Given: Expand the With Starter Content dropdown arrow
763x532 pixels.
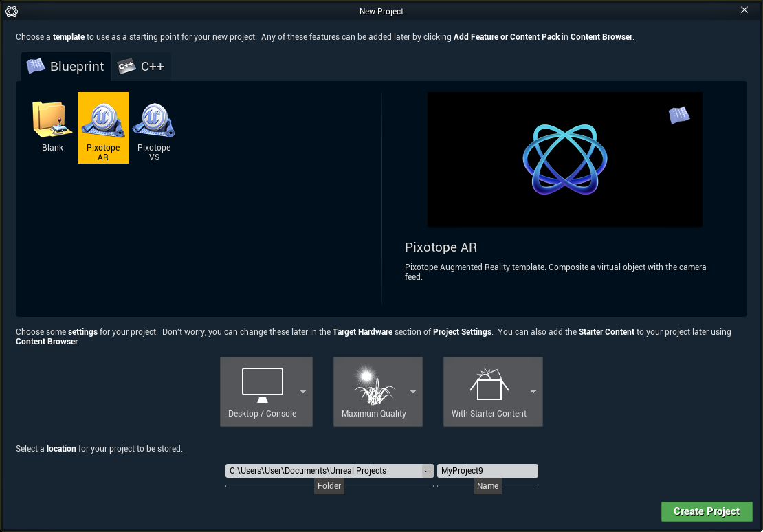Looking at the screenshot, I should click(533, 392).
